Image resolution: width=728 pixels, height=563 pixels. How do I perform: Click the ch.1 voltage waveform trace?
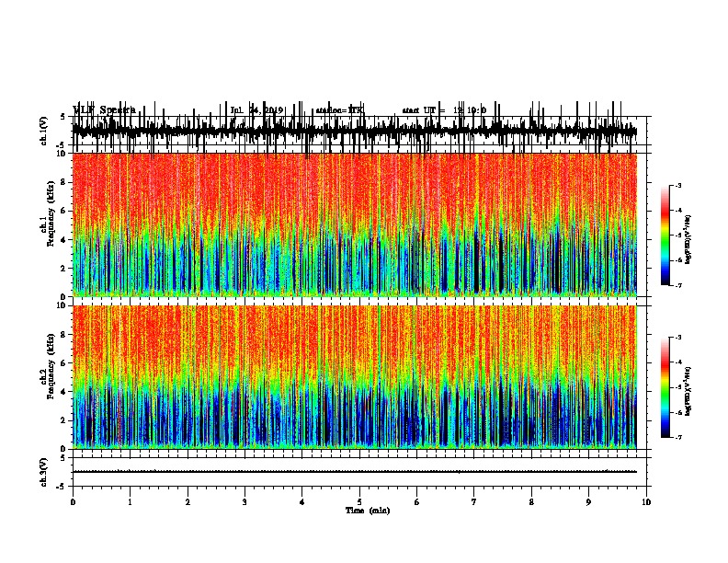[x=354, y=131]
